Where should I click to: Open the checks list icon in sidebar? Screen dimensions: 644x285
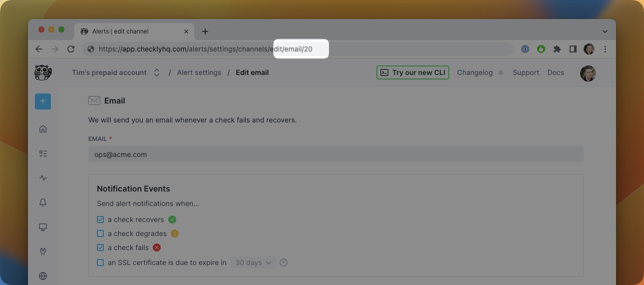coord(43,153)
